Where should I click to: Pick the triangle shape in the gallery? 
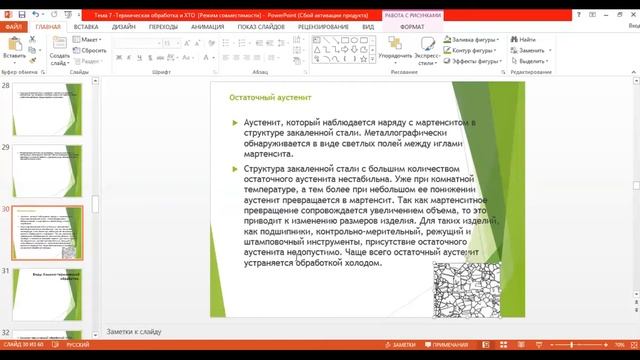[317, 50]
